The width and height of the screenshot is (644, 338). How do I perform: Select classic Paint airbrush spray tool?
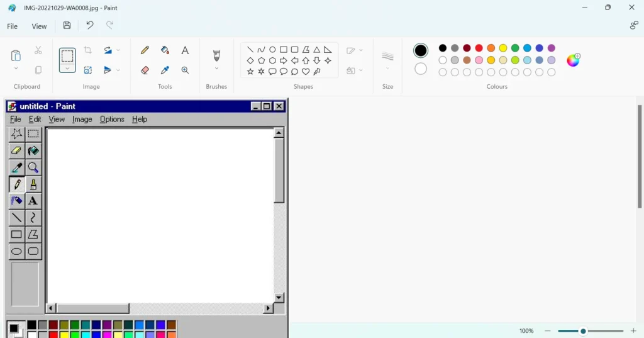pos(16,201)
